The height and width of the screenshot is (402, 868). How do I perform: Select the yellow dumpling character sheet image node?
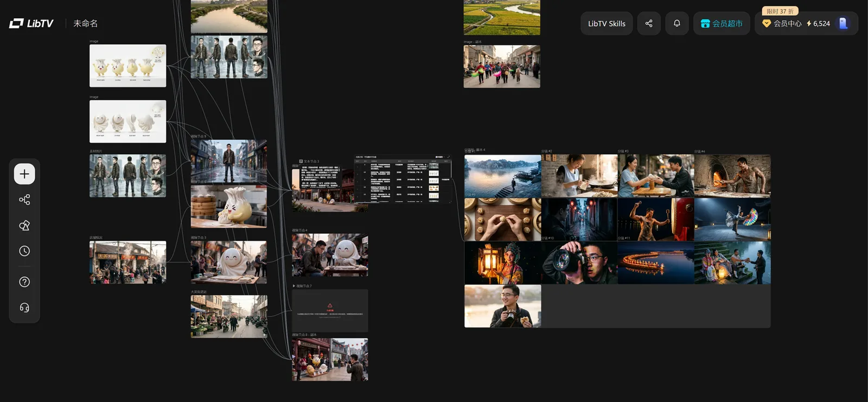128,66
